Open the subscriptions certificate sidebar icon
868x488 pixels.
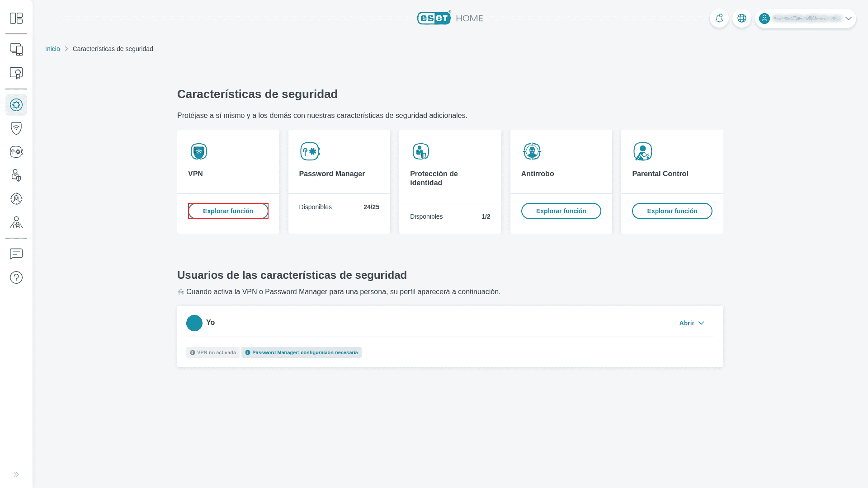pyautogui.click(x=16, y=73)
